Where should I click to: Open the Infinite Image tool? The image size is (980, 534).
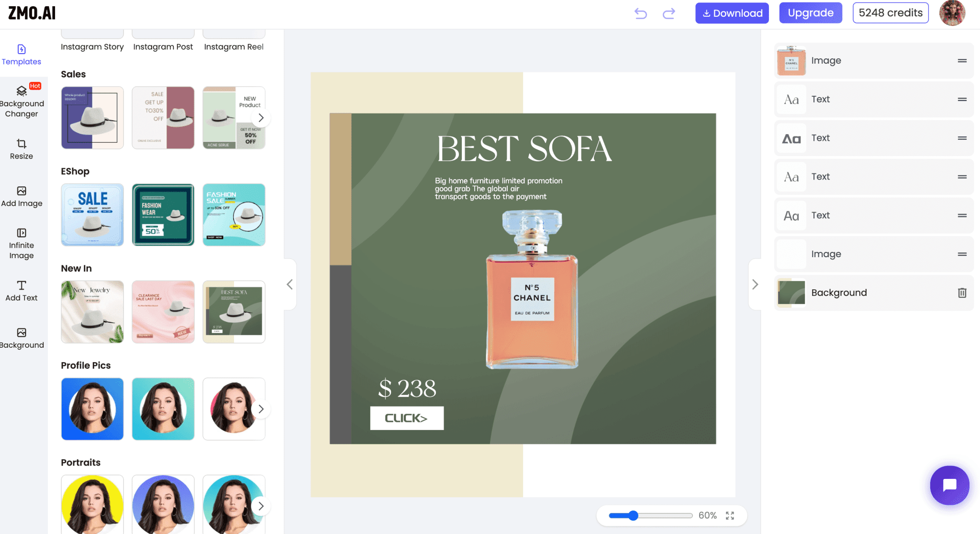22,244
